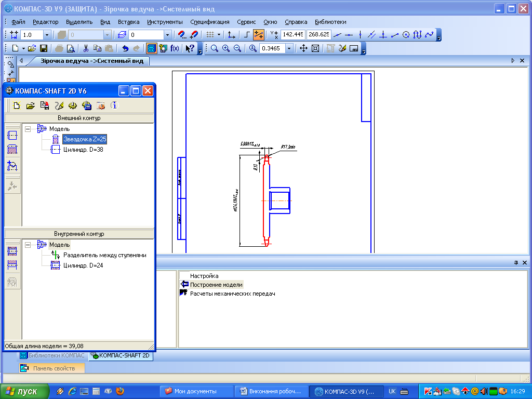The height and width of the screenshot is (399, 532).
Task: Open Мои документы taskbar button
Action: point(196,391)
